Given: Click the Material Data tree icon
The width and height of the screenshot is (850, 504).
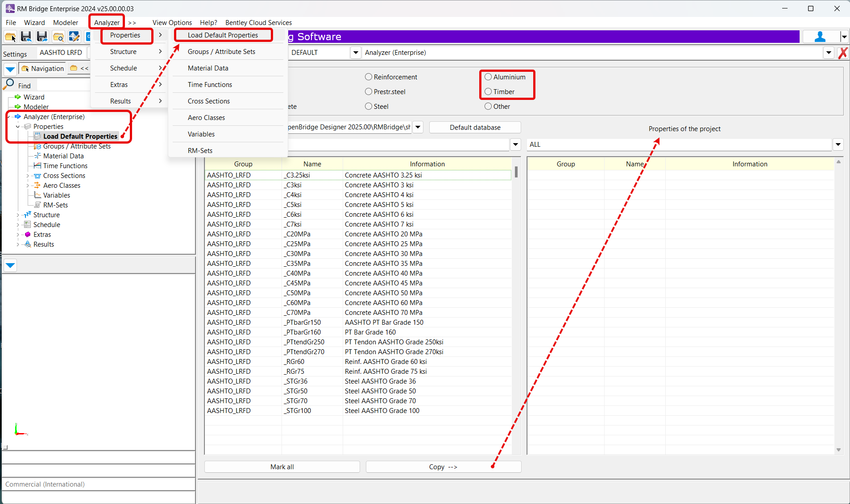Looking at the screenshot, I should (37, 156).
